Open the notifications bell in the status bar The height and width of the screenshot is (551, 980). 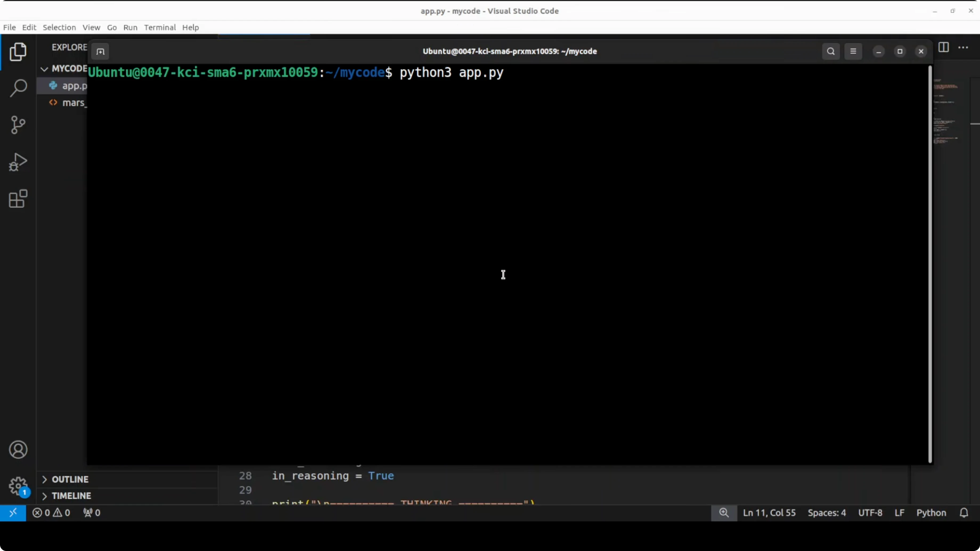(964, 513)
